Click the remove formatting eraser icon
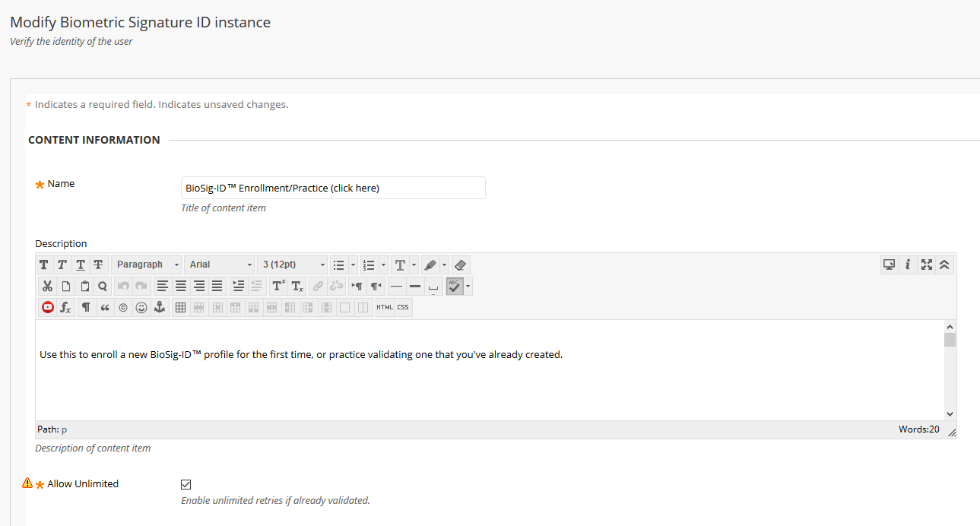The height and width of the screenshot is (526, 980). tap(460, 265)
